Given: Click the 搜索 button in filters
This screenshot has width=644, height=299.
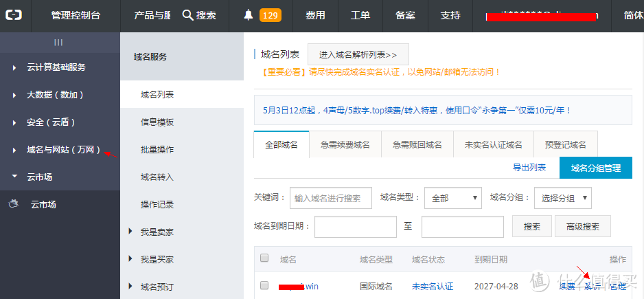Looking at the screenshot, I should (x=532, y=227).
